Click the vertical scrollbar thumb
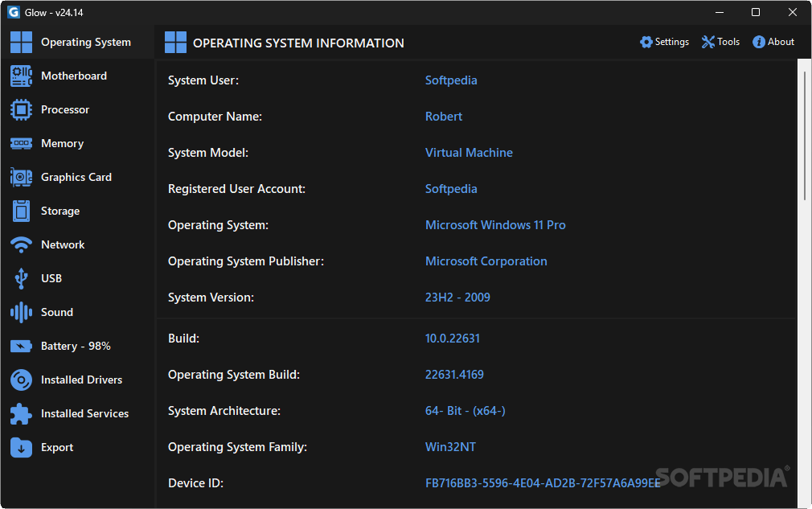 (x=804, y=136)
